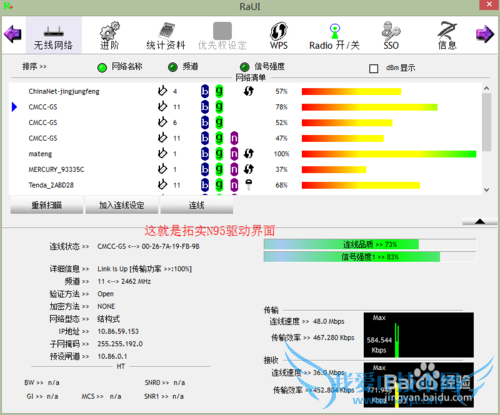This screenshot has height=415, width=500.
Task: Click the WPS icon on mateng row
Action: (x=249, y=154)
